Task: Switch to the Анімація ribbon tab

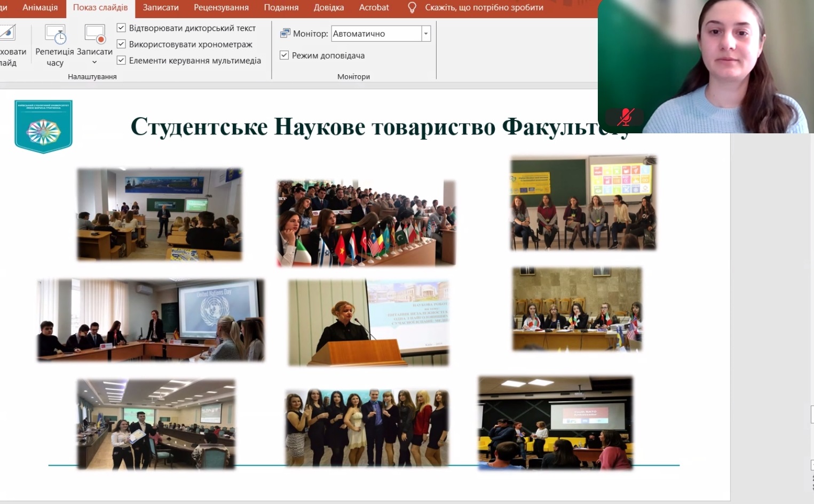Action: click(x=40, y=7)
